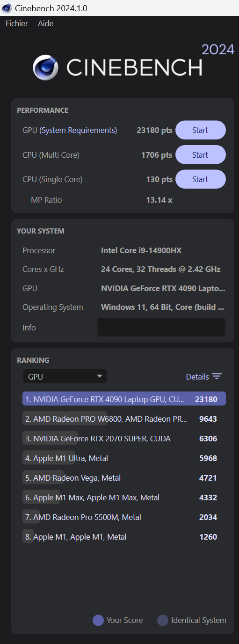
Task: Click the processor name Intel Core i9-14900HX
Action: pyautogui.click(x=141, y=250)
